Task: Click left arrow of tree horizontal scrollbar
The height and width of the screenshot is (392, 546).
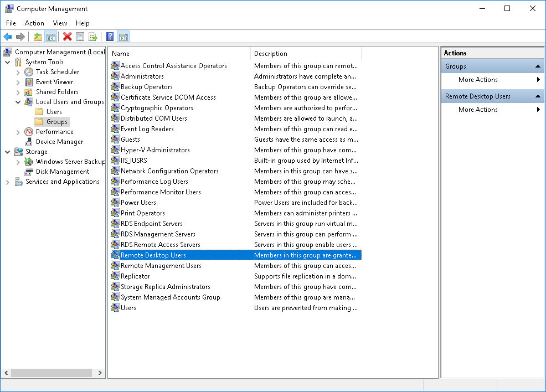Action: 6,373
